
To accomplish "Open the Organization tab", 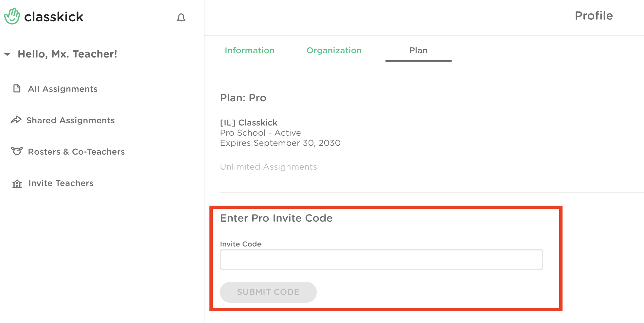I will [334, 50].
